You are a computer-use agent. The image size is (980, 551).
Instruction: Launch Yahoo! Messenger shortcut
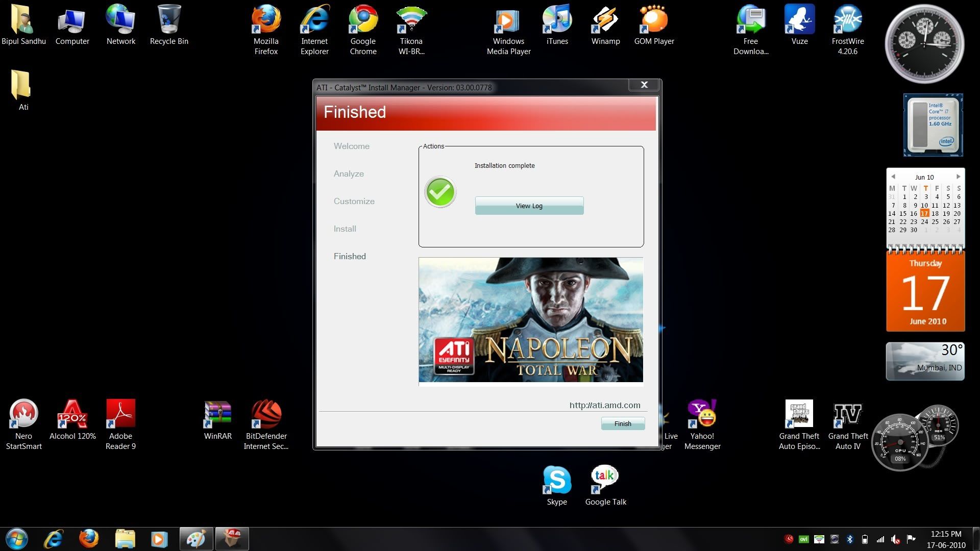click(x=702, y=424)
